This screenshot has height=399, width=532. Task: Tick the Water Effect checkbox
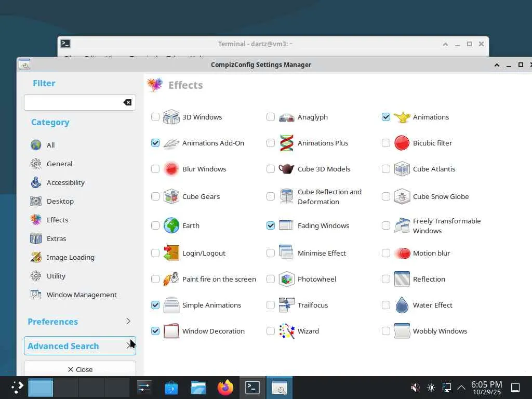(386, 305)
